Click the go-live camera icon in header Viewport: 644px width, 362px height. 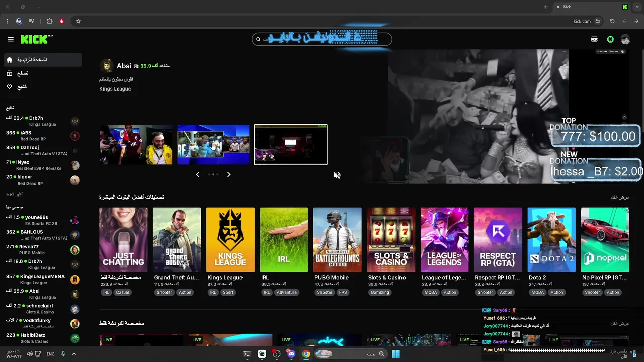point(594,39)
